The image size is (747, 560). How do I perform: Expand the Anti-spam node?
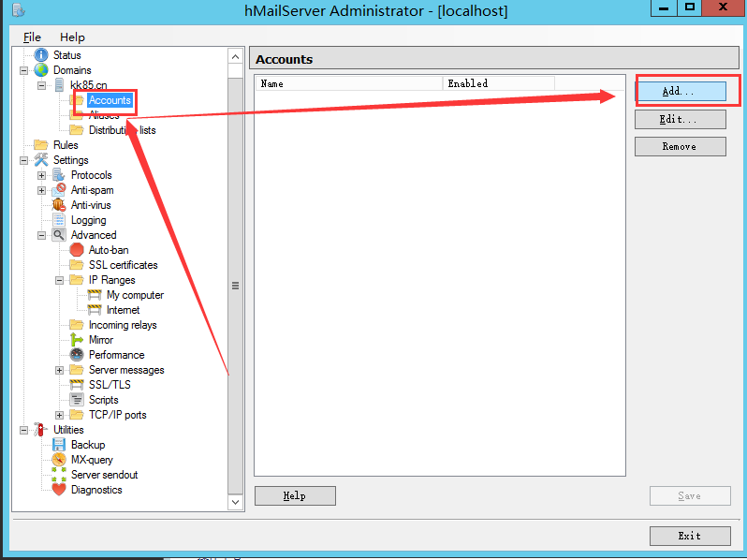[41, 191]
